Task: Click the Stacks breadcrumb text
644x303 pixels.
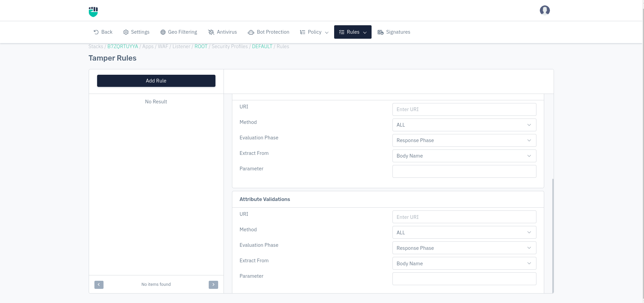Action: [x=96, y=46]
